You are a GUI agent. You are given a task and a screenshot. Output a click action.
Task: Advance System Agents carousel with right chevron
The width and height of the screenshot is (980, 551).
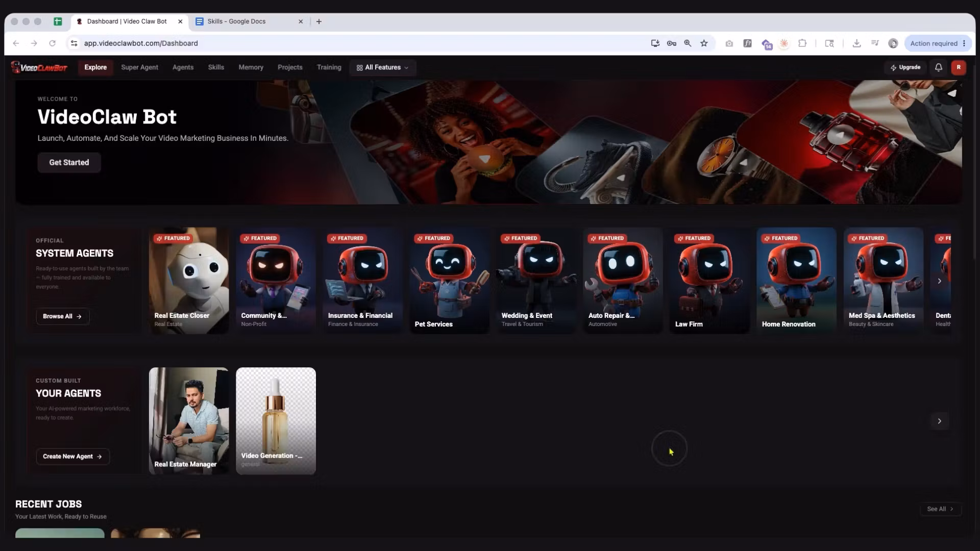click(x=939, y=281)
